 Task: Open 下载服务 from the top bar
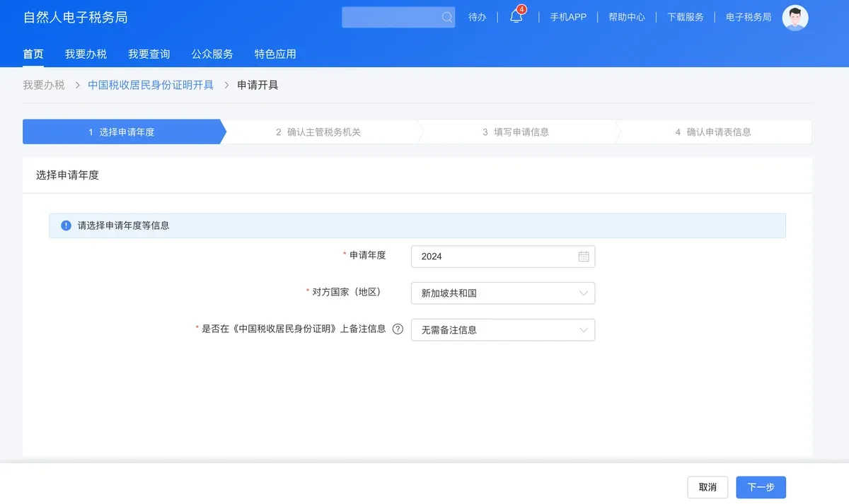(x=683, y=17)
